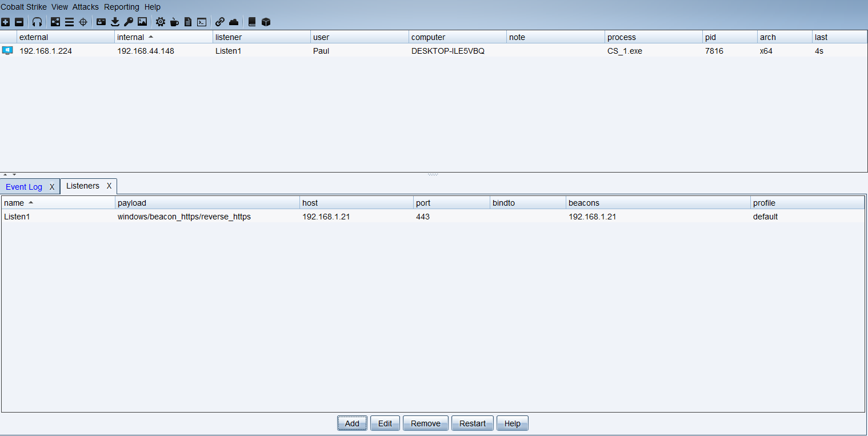Select the beacon session computer icon
Viewport: 868px width, 436px height.
click(7, 50)
